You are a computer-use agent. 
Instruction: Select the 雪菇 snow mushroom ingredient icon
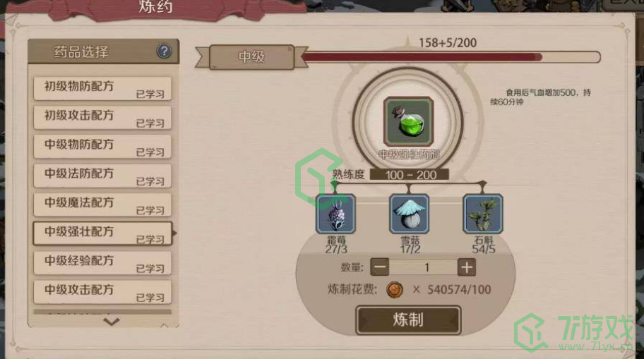point(409,214)
